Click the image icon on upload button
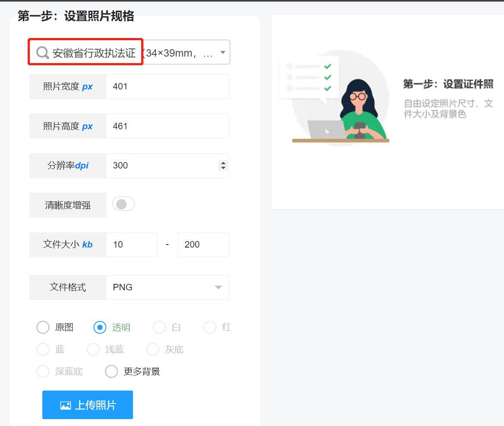This screenshot has height=426, width=504. pyautogui.click(x=65, y=405)
